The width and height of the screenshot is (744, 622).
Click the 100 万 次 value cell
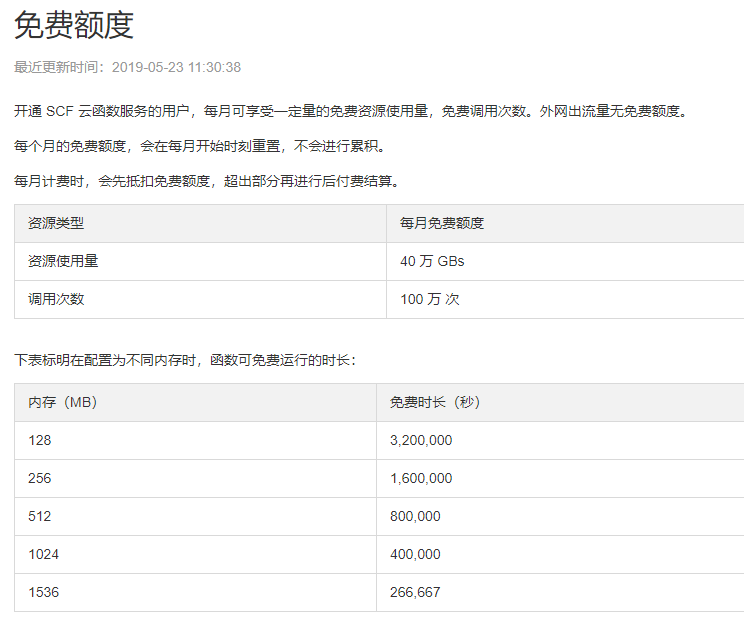coord(565,299)
